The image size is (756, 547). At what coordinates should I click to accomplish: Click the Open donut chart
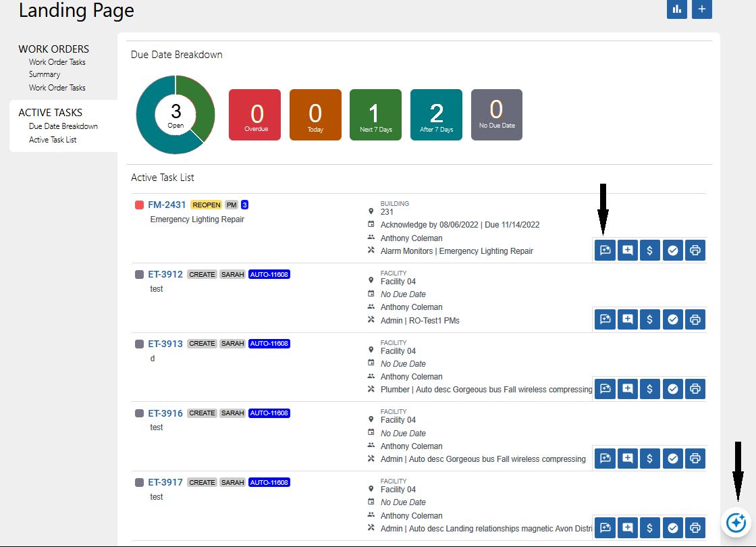[x=175, y=114]
